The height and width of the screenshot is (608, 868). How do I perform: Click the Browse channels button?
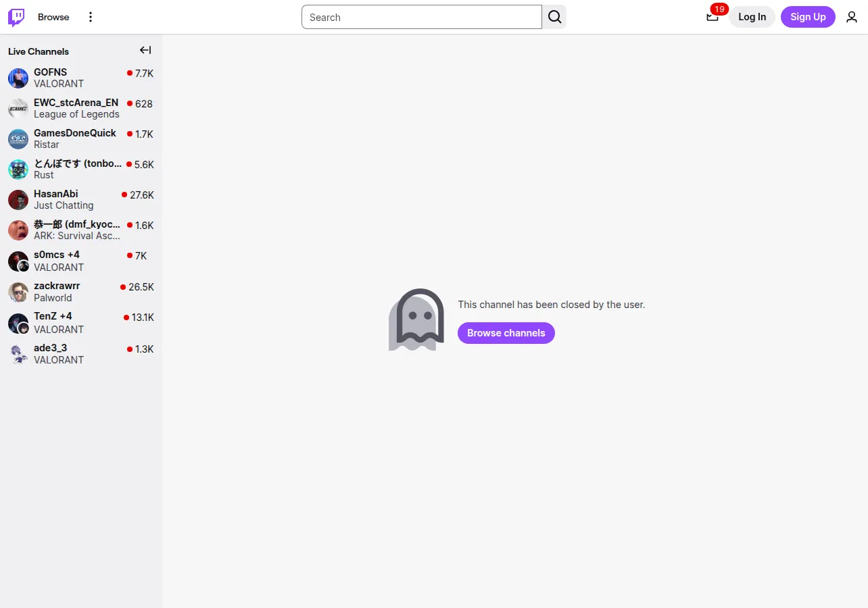point(506,333)
